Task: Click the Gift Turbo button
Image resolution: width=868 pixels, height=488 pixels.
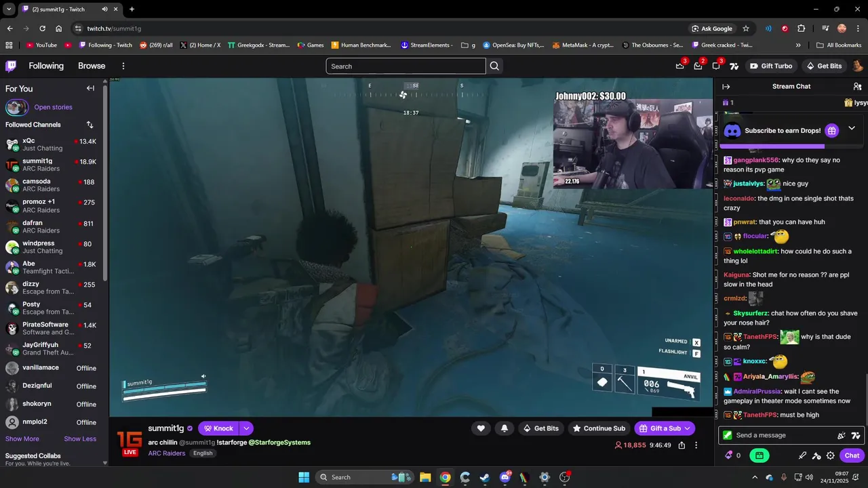Action: (x=771, y=66)
